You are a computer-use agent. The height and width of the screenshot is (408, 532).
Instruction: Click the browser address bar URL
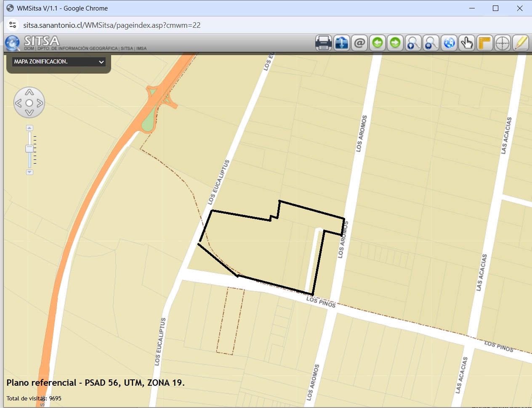(112, 25)
